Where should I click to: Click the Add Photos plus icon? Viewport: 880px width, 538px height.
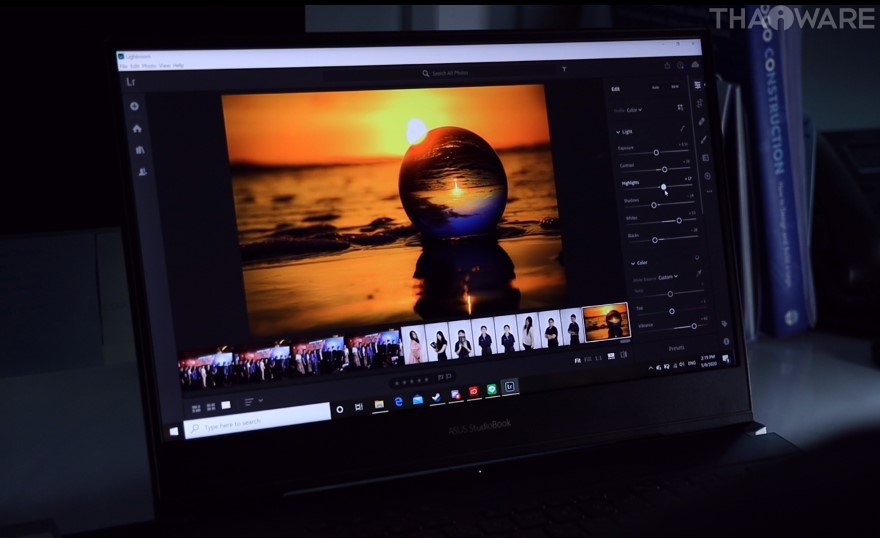click(x=135, y=106)
